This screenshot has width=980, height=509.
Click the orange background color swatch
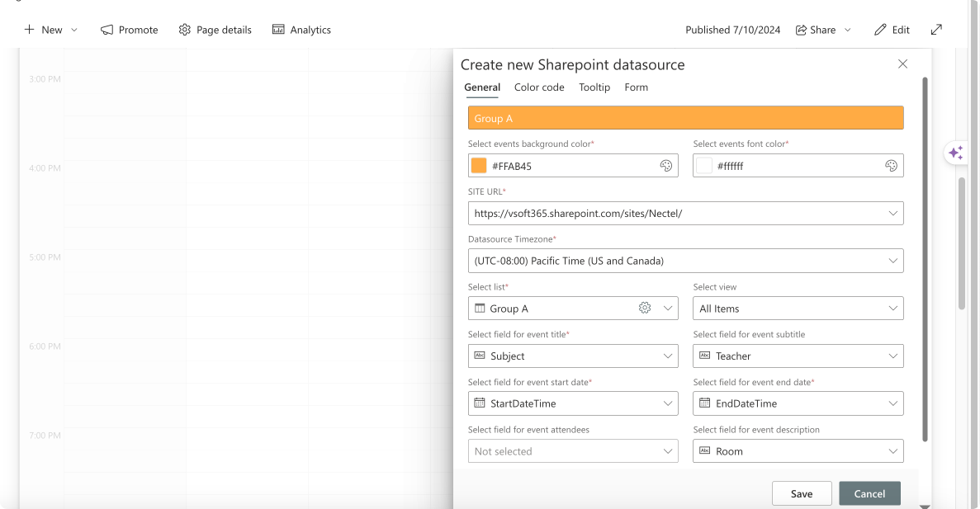point(479,166)
